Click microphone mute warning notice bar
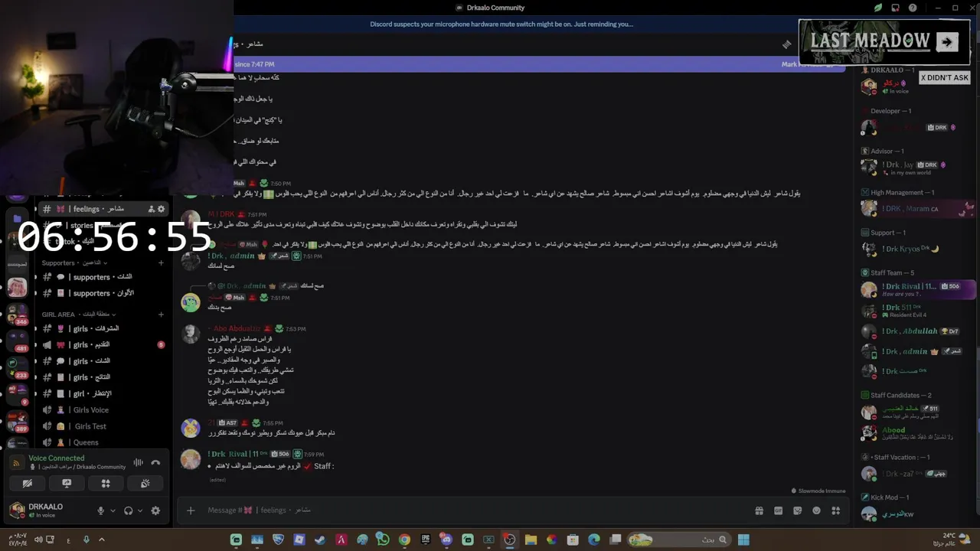 (501, 24)
